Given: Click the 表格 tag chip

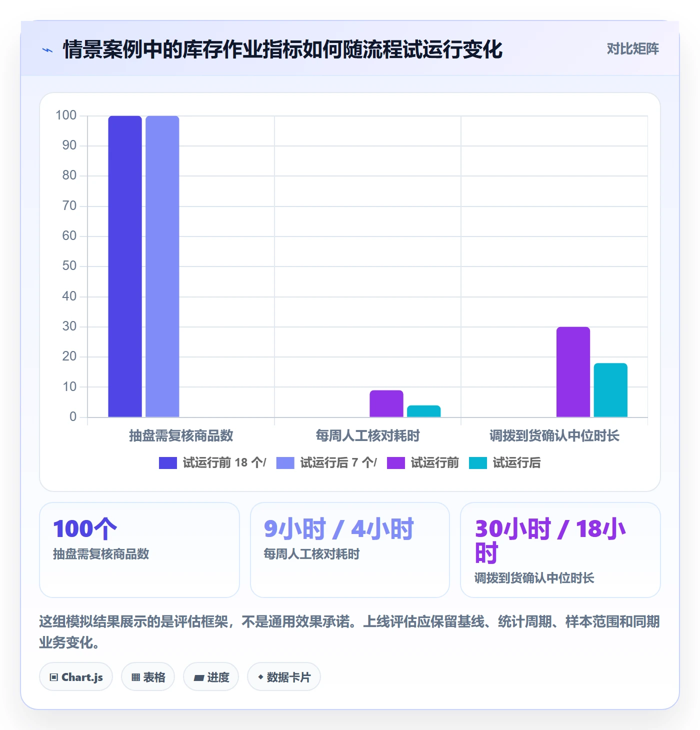Looking at the screenshot, I should (x=148, y=677).
